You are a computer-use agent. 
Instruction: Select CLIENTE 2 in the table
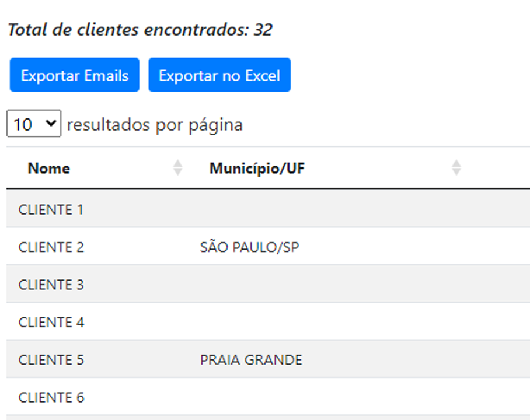(x=51, y=247)
